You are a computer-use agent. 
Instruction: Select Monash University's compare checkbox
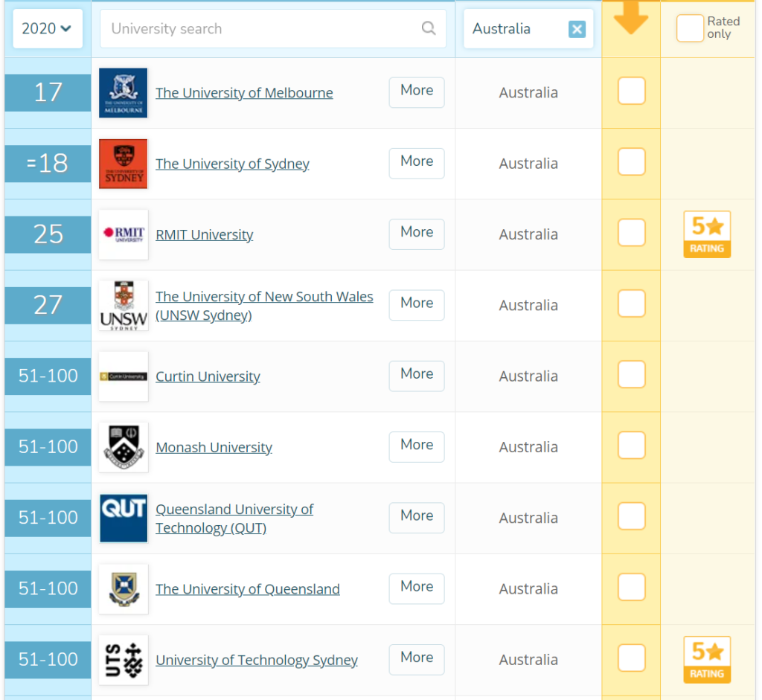point(631,446)
